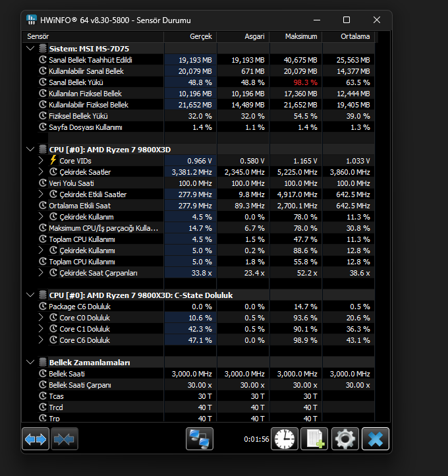This screenshot has height=476, width=448.
Task: Click the clock icon beside Tcas
Action: [43, 396]
